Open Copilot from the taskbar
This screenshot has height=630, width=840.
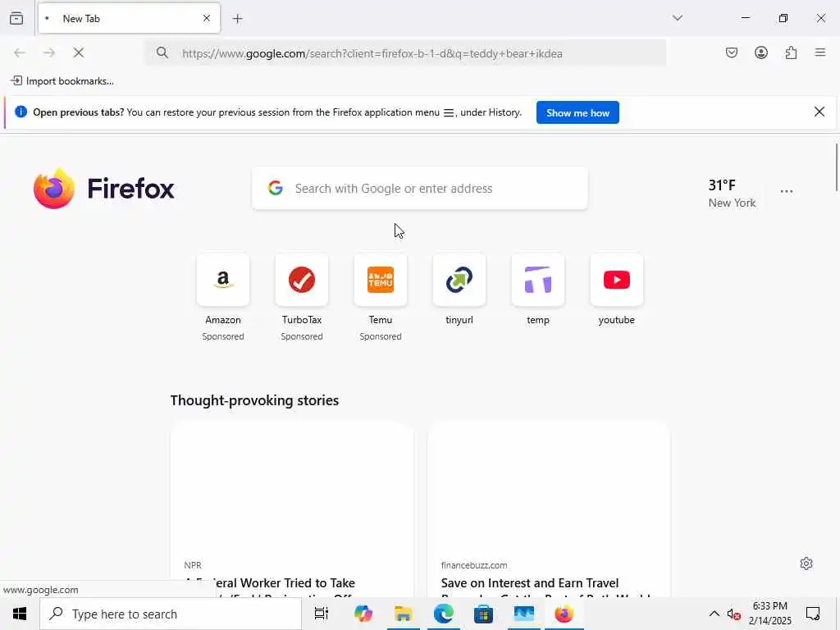363,614
